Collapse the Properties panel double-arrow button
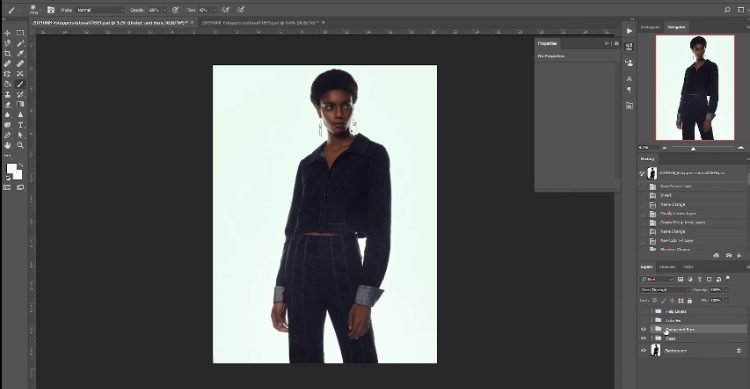This screenshot has width=750, height=389. [x=607, y=44]
